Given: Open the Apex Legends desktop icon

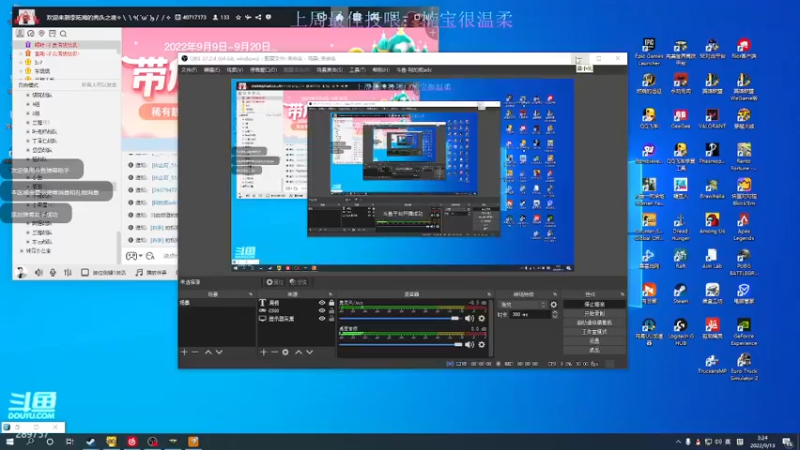Looking at the screenshot, I should (743, 227).
